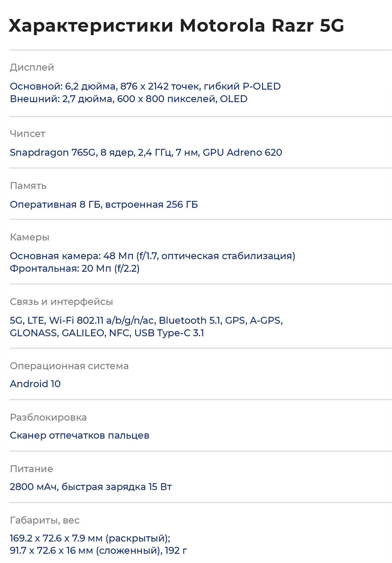
Task: Select the main display spec line Основной
Action: [x=145, y=86]
